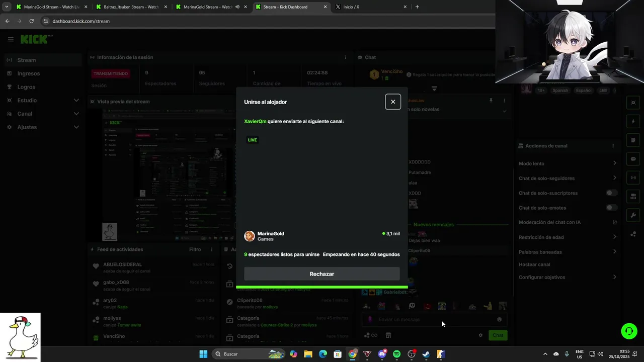Click the XavierQm username link
The height and width of the screenshot is (362, 644).
[x=255, y=121]
